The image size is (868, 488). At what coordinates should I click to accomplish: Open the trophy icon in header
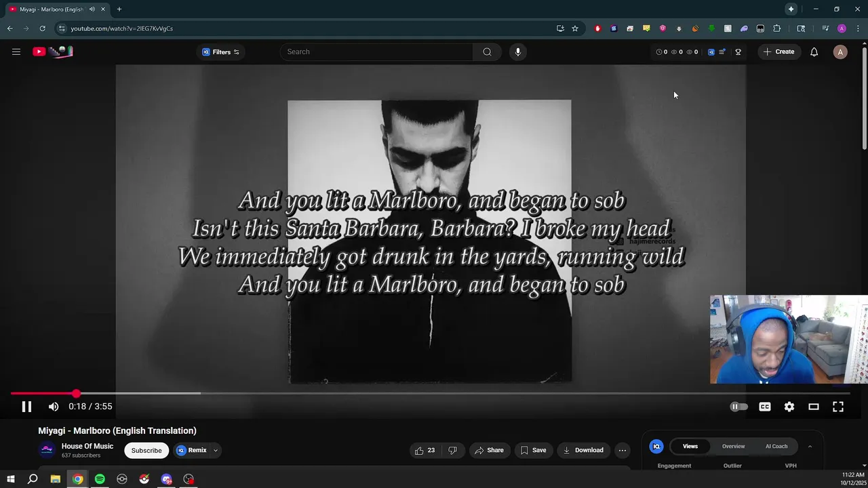click(x=738, y=52)
